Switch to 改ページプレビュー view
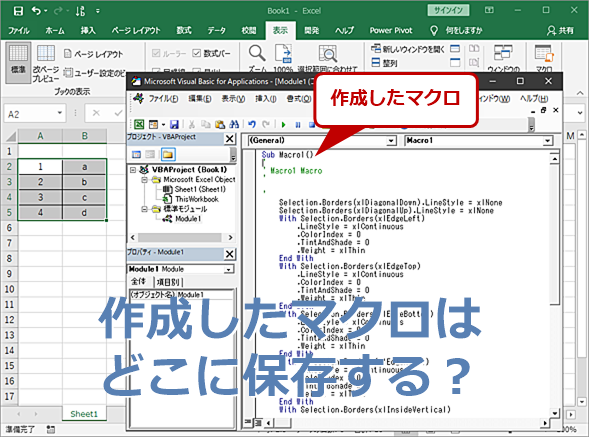 coord(45,63)
